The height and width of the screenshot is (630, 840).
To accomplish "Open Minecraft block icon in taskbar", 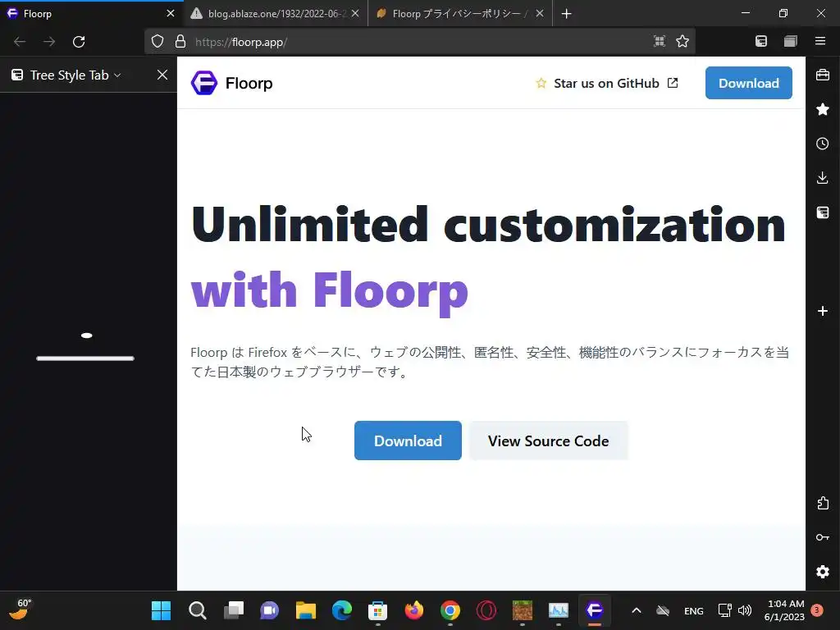I will [523, 610].
